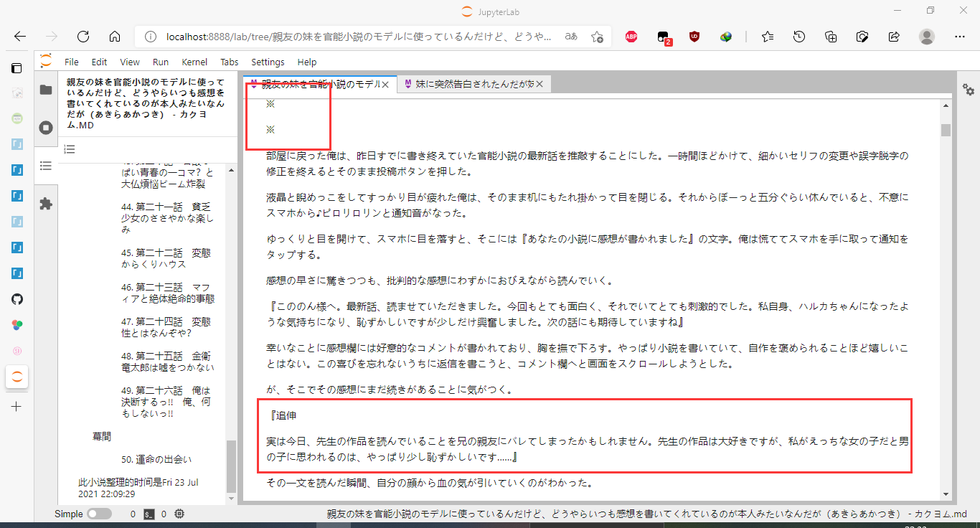Switch to the GitHub vertical tab
The image size is (980, 528).
click(17, 298)
